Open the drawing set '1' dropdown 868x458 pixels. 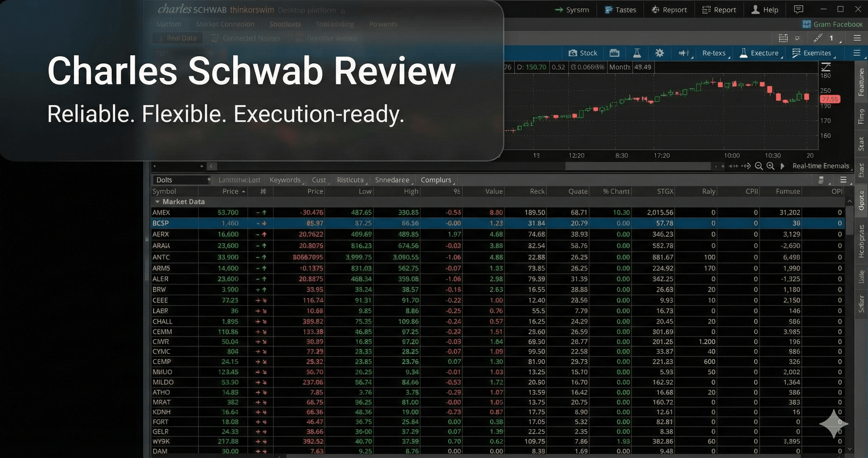[x=835, y=38]
